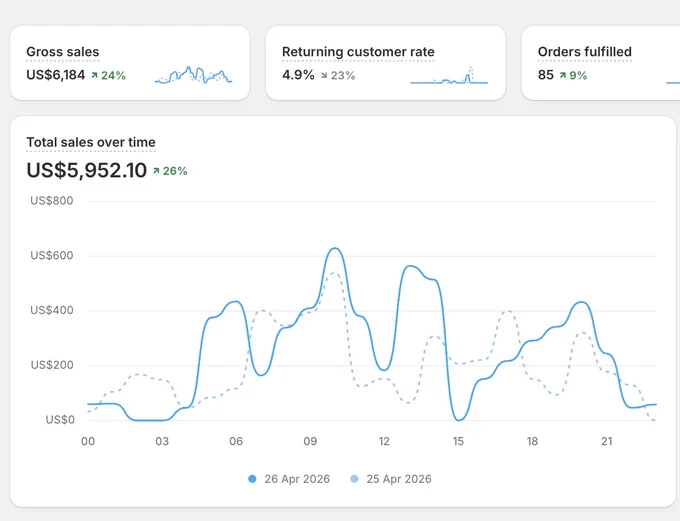Click the 25 Apr 2026 legend label
The height and width of the screenshot is (521, 680).
(399, 479)
